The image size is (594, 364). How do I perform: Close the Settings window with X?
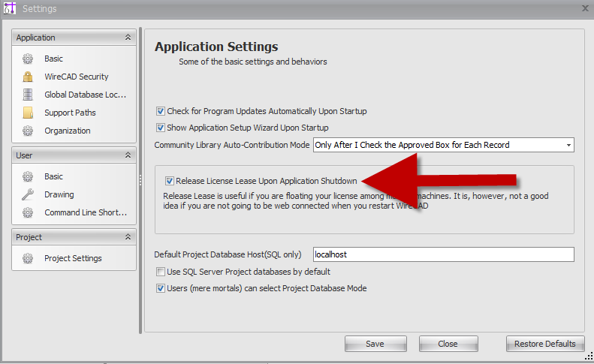pos(585,8)
